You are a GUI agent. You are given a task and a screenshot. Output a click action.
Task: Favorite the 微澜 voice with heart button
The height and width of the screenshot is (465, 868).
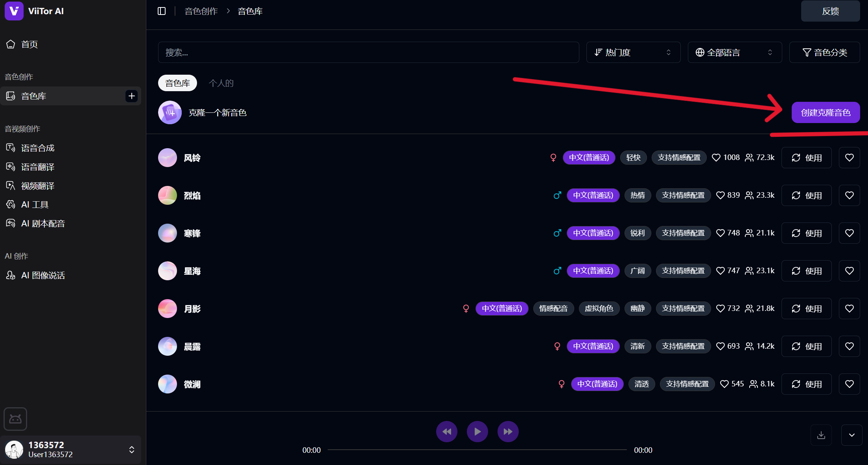pyautogui.click(x=849, y=384)
